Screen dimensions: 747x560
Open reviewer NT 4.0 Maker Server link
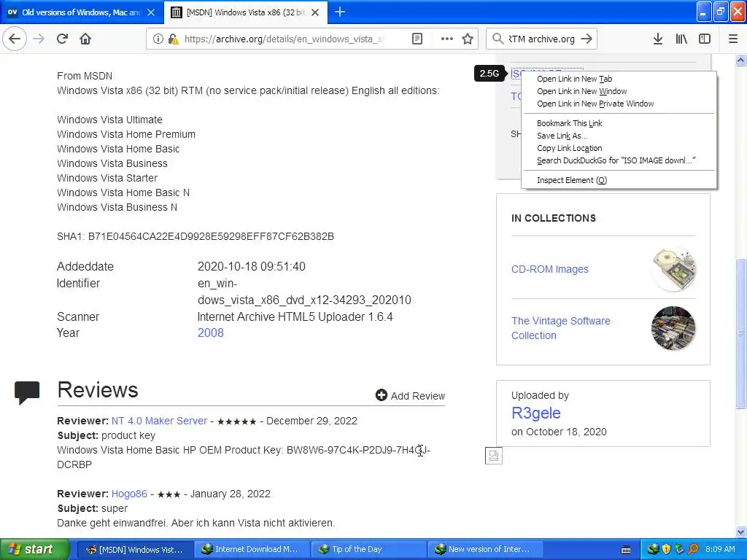tap(159, 421)
